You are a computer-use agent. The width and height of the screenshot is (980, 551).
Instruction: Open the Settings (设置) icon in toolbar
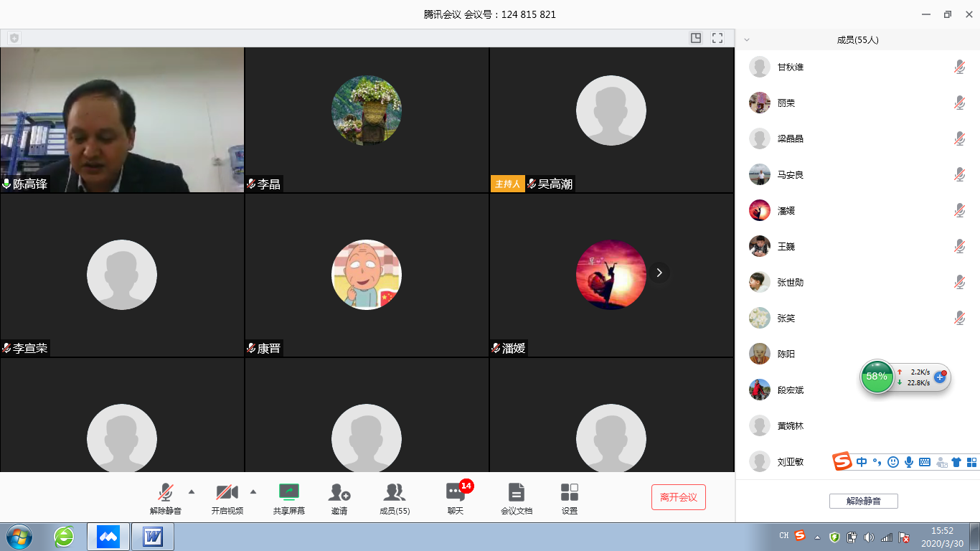point(569,492)
